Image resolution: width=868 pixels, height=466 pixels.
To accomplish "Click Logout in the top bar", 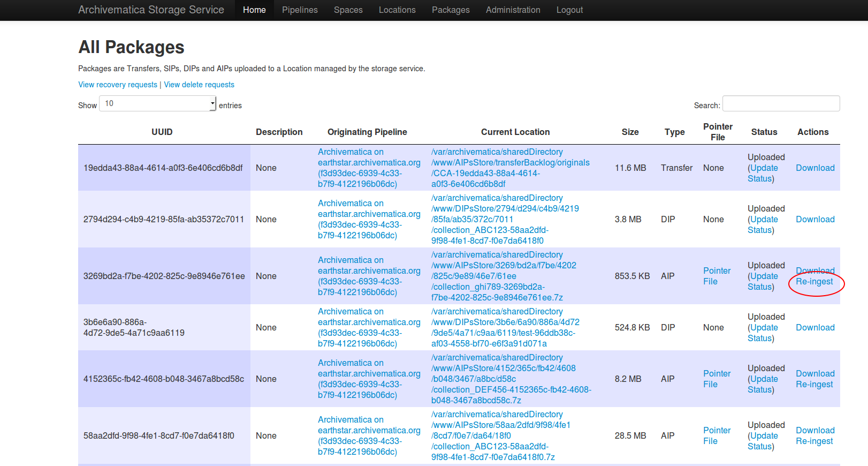I will pos(569,10).
